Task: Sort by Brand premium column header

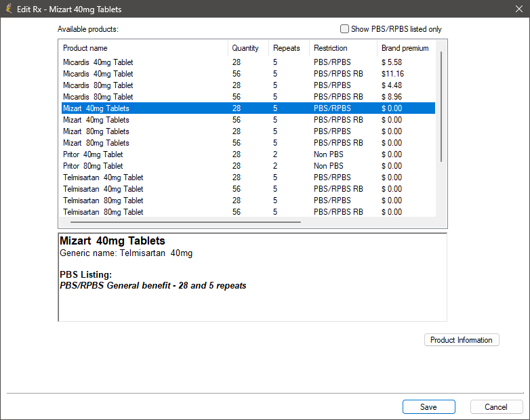Action: pos(406,48)
